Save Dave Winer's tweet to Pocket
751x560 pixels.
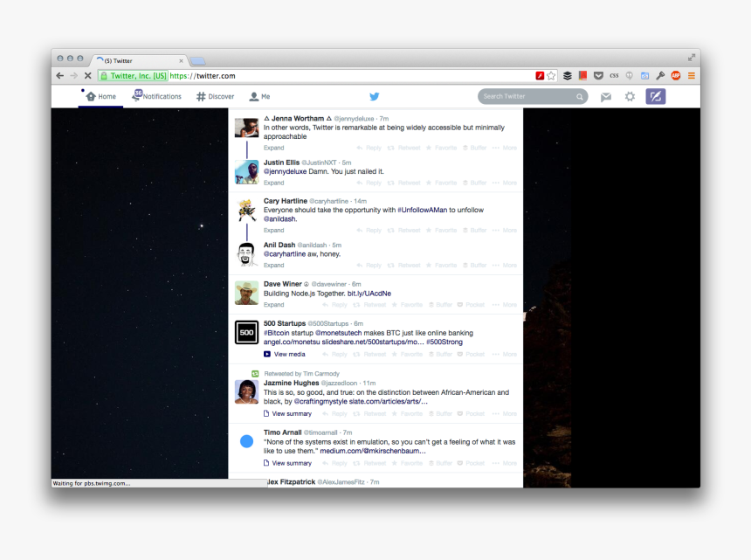pos(471,305)
